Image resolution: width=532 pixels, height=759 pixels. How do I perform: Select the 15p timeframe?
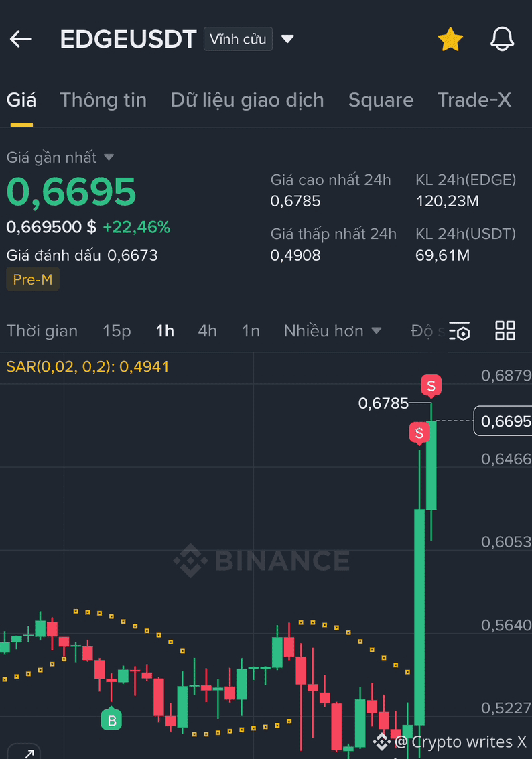click(x=117, y=331)
